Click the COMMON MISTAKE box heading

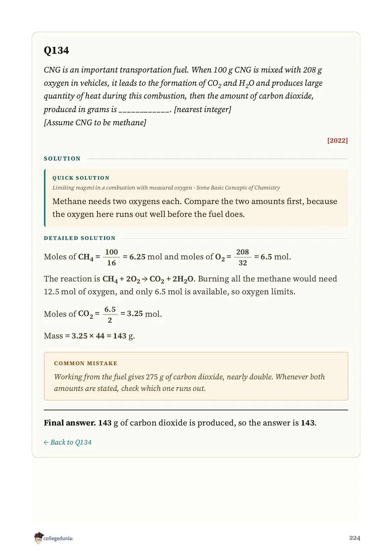[x=86, y=363]
